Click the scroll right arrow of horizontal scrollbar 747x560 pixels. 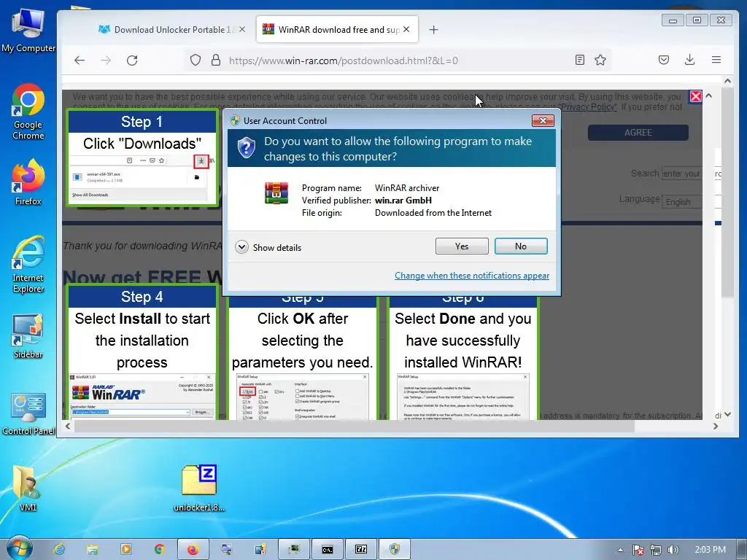pos(715,426)
